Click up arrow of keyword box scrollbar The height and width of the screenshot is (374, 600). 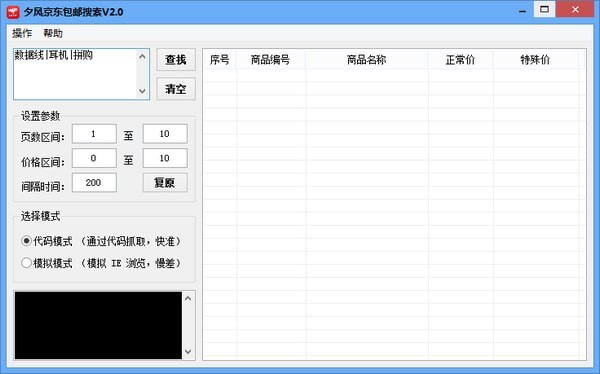click(x=142, y=57)
